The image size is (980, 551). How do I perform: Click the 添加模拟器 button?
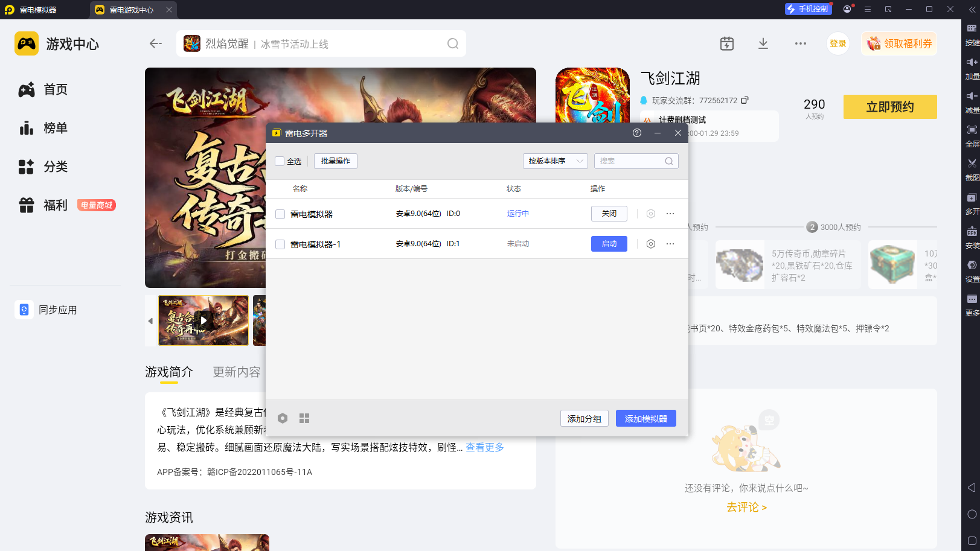point(645,419)
